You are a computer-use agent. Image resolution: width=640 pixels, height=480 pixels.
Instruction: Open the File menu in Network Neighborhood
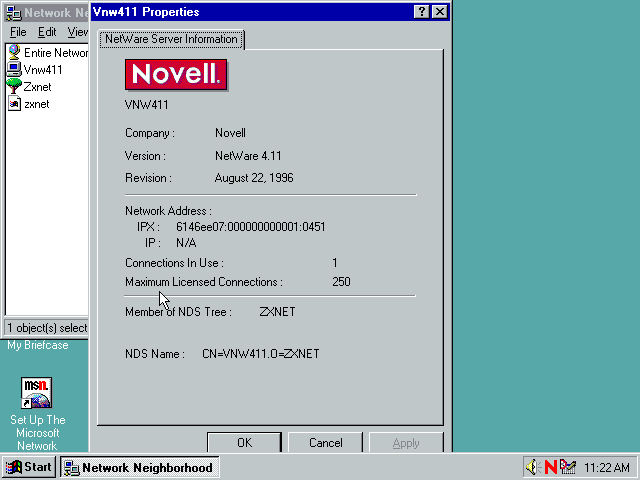[x=18, y=32]
